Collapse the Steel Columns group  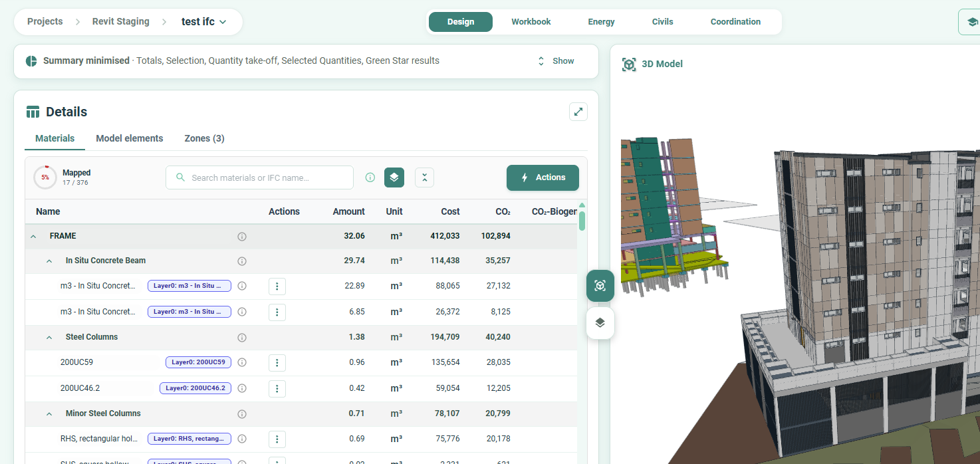tap(49, 338)
